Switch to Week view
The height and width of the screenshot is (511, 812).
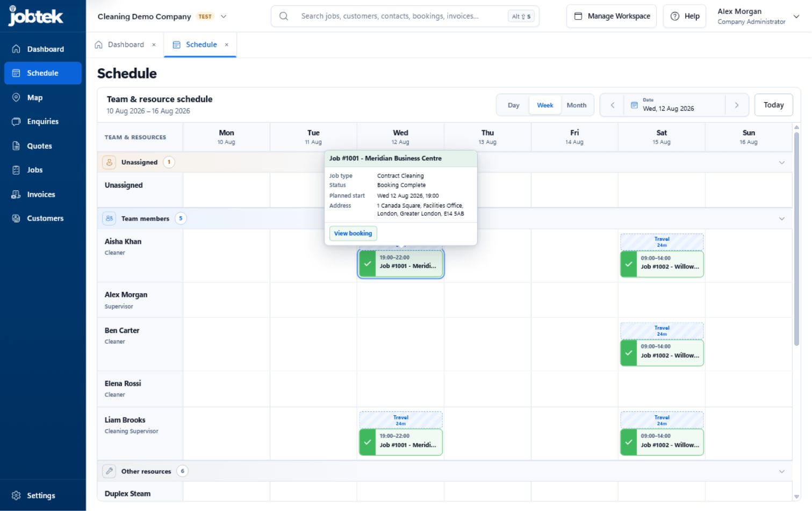pyautogui.click(x=545, y=105)
